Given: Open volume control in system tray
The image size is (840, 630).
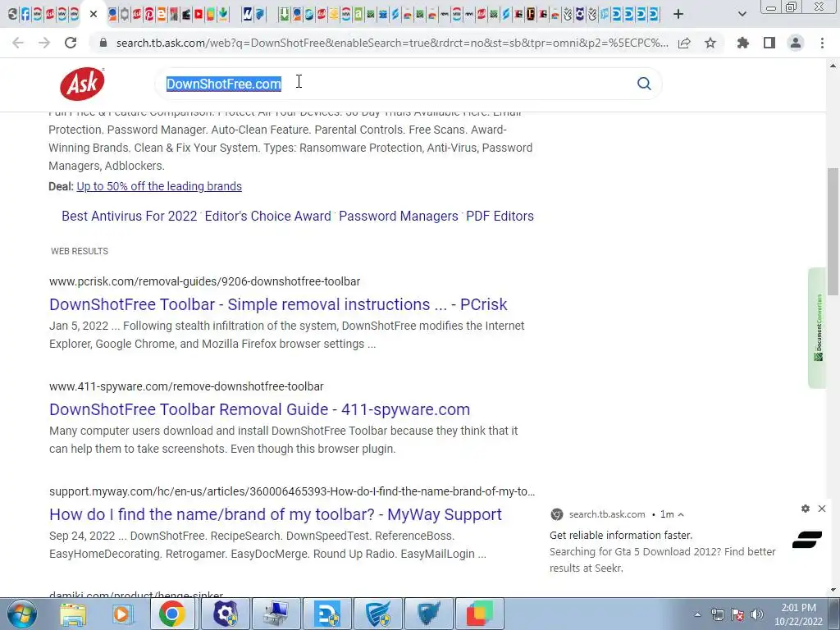Looking at the screenshot, I should (756, 614).
